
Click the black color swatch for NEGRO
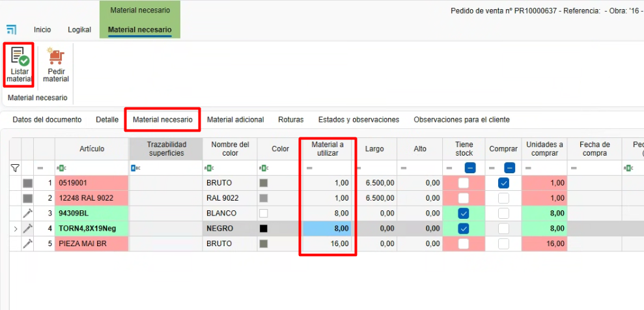(x=264, y=229)
